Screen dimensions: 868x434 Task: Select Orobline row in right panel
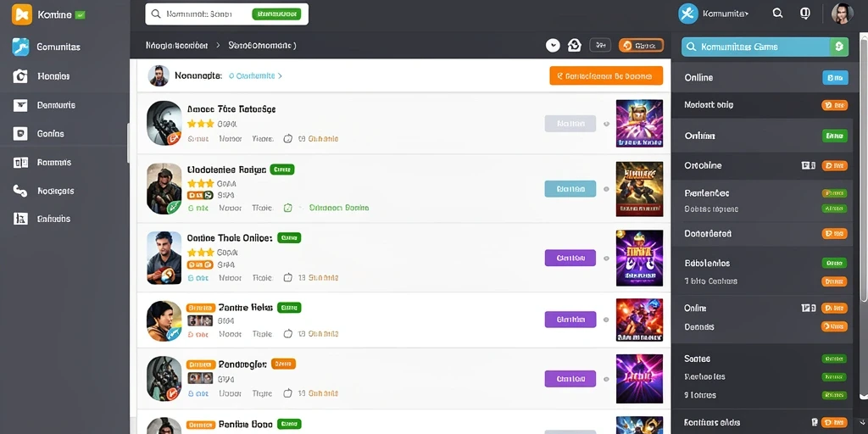[762, 165]
